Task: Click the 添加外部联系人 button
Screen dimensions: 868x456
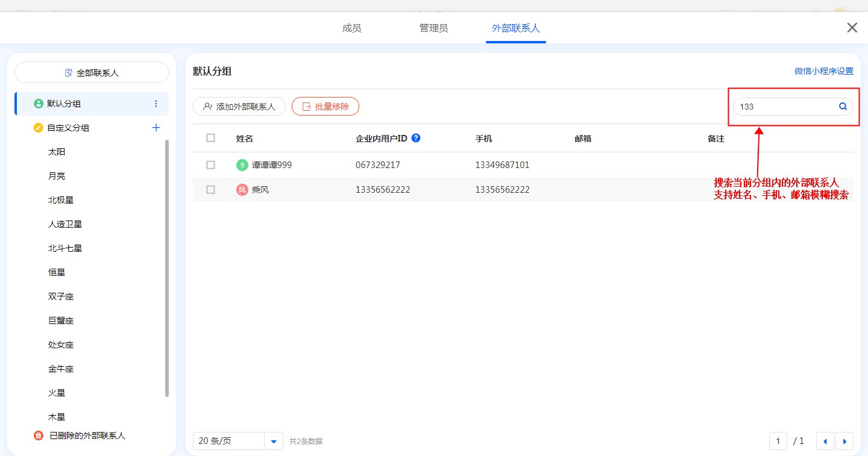Action: click(239, 107)
